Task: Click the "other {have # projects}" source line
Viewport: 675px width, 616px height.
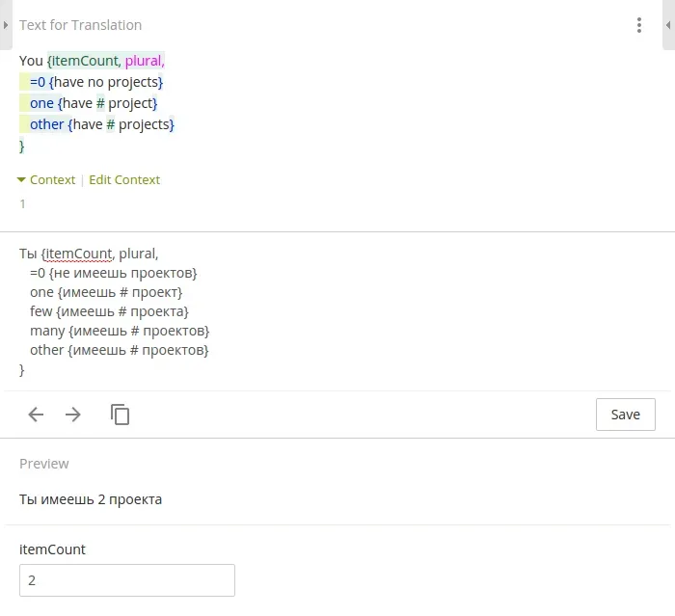Action: click(x=102, y=124)
